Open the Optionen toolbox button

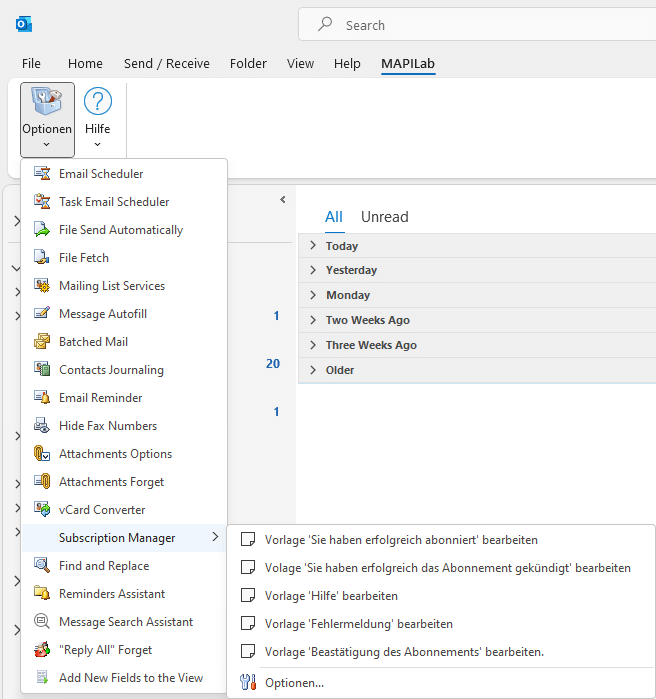(x=47, y=120)
